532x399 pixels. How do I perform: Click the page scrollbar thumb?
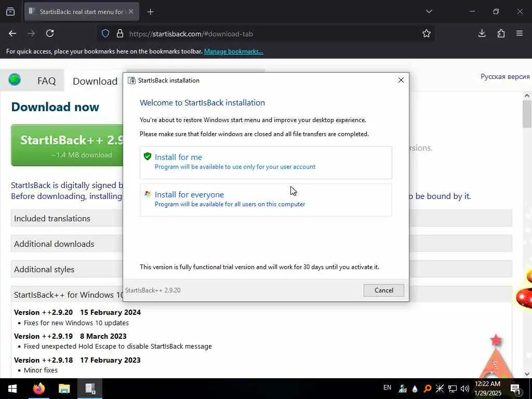(x=527, y=114)
